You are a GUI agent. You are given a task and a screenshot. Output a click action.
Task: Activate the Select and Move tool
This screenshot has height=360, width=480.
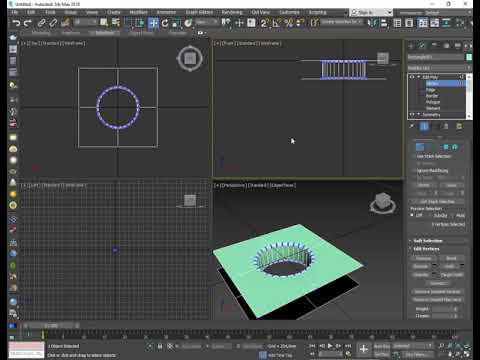pos(153,23)
